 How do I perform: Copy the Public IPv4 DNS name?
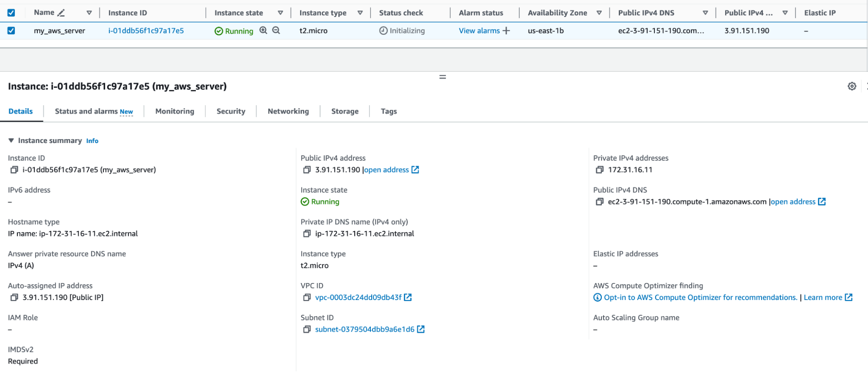600,202
